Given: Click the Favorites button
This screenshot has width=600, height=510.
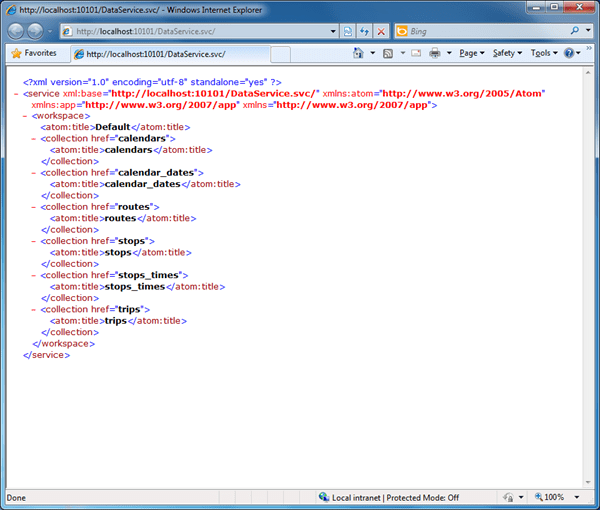Looking at the screenshot, I should coord(33,53).
